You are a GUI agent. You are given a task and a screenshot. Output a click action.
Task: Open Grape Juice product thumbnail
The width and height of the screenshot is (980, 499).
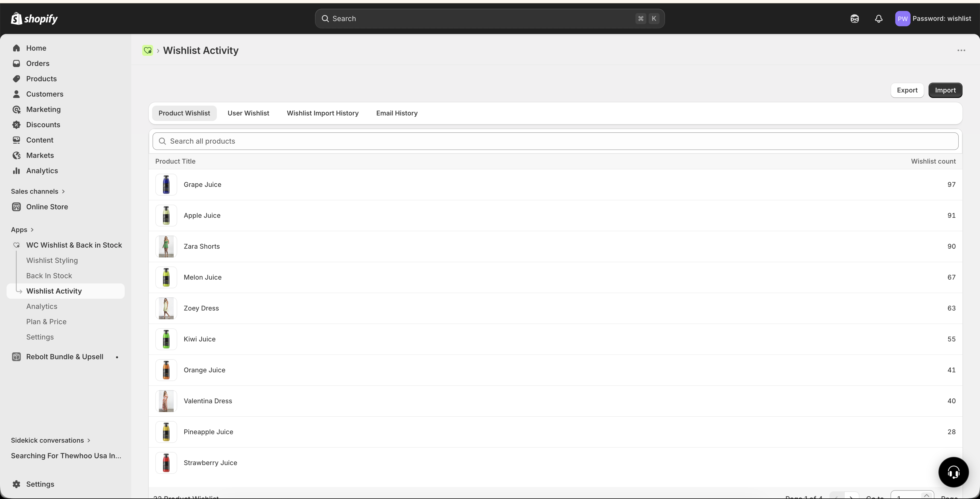[x=166, y=185]
